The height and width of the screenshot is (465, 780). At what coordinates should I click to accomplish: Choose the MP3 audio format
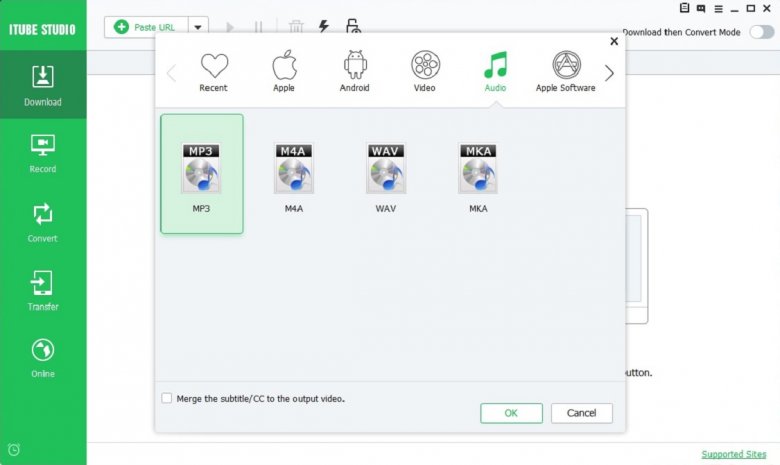pos(202,174)
